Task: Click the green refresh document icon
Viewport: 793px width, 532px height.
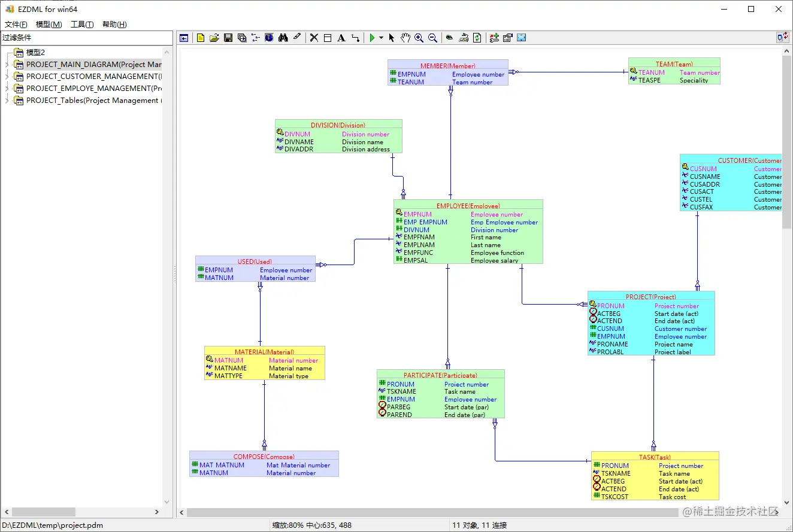Action: coord(477,38)
